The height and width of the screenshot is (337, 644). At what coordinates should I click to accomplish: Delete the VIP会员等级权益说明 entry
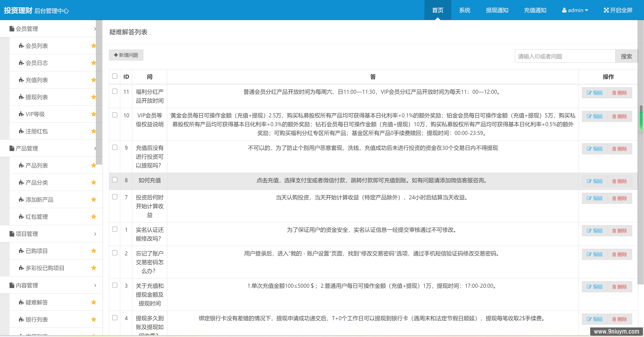click(x=620, y=116)
